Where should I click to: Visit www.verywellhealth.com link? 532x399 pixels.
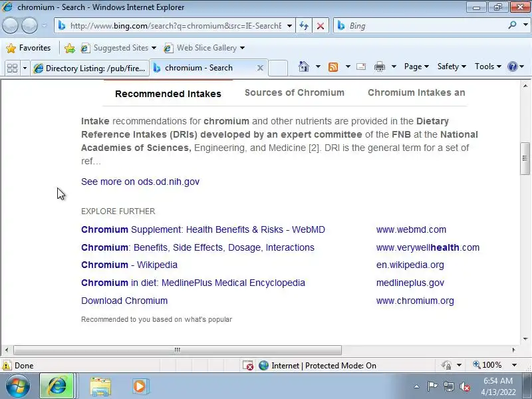pos(428,247)
